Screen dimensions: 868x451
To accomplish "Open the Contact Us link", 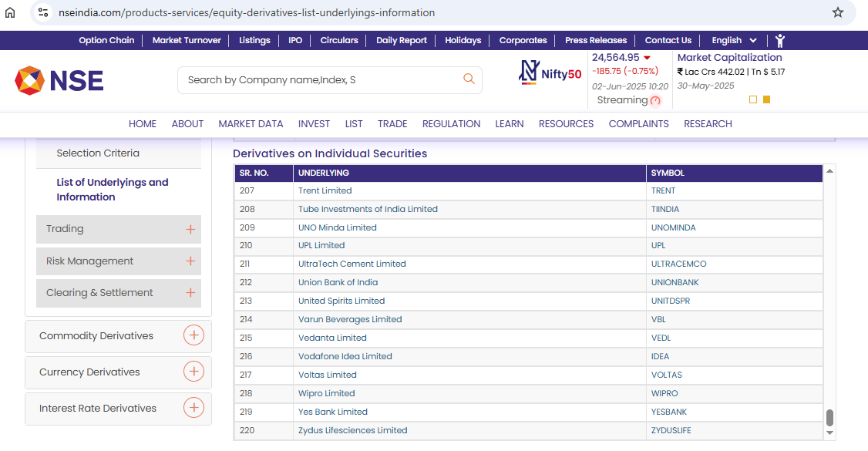I will 668,40.
